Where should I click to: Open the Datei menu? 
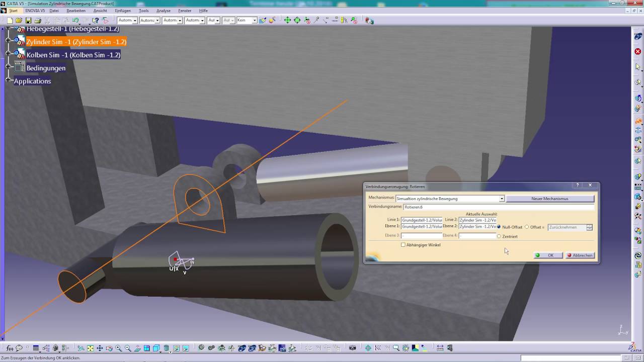[54, 11]
